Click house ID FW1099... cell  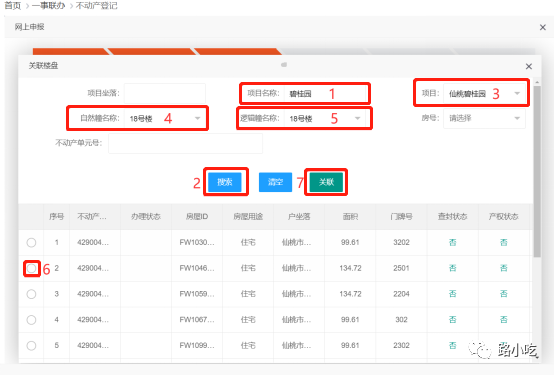(x=197, y=345)
